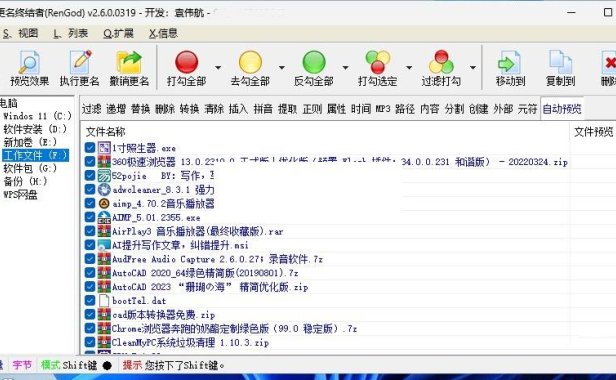
Task: Click 字节 in the status bar
Action: [x=22, y=365]
